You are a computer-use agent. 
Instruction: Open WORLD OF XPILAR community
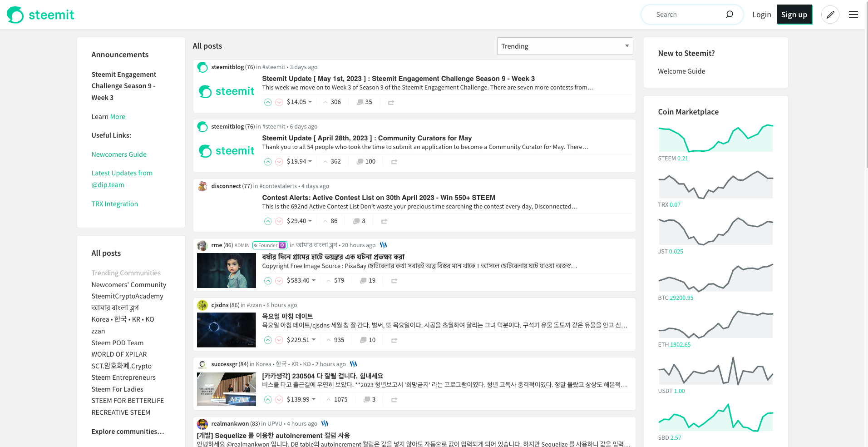pyautogui.click(x=119, y=354)
